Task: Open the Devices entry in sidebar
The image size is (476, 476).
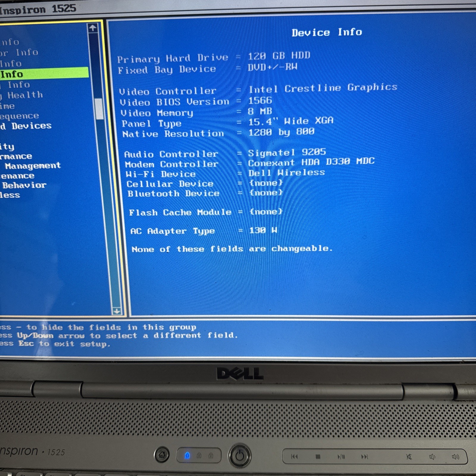Action: coord(32,126)
